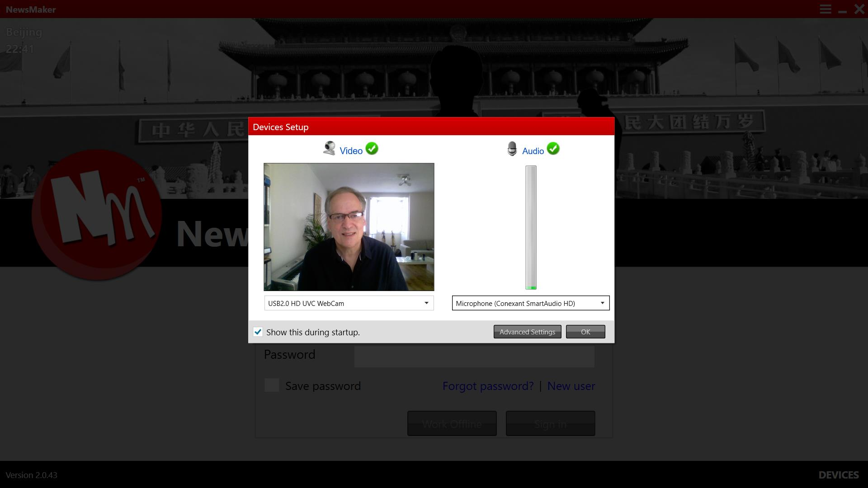
Task: Click the hamburger menu icon top right
Action: 826,8
